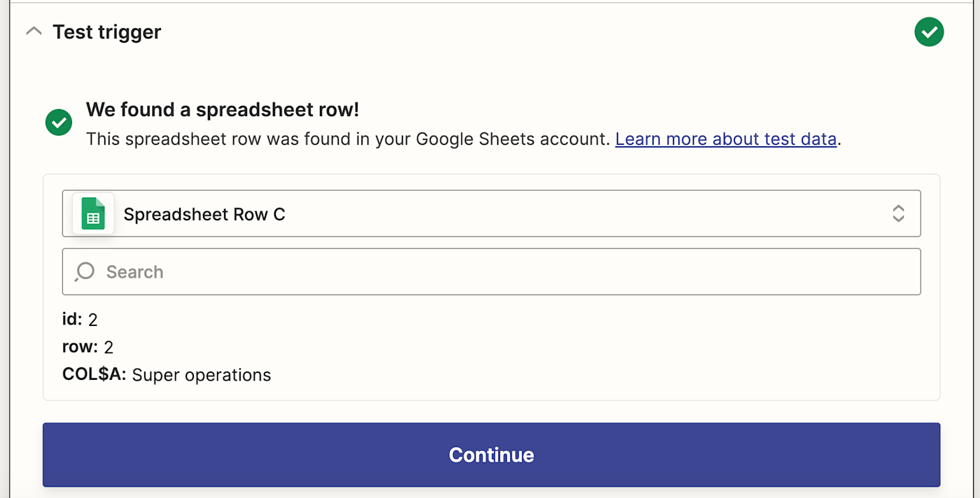
Task: Click the up/down selector arrows on the row dropdown
Action: pyautogui.click(x=898, y=213)
